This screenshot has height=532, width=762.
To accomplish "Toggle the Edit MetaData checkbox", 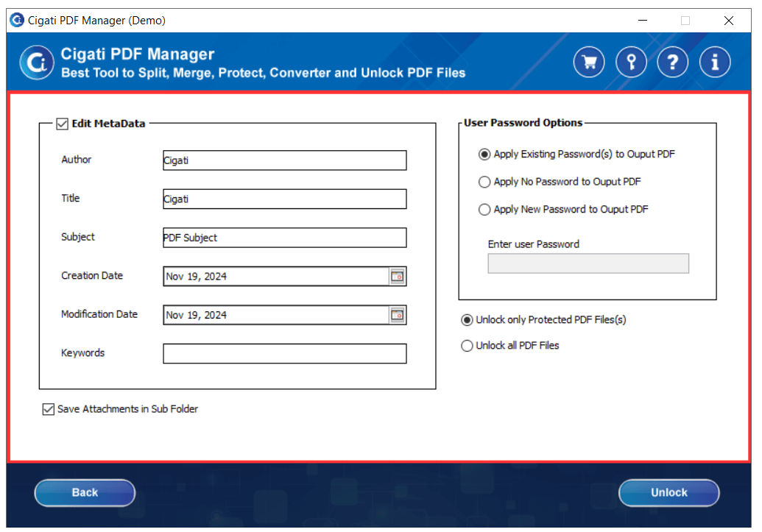I will (x=62, y=124).
